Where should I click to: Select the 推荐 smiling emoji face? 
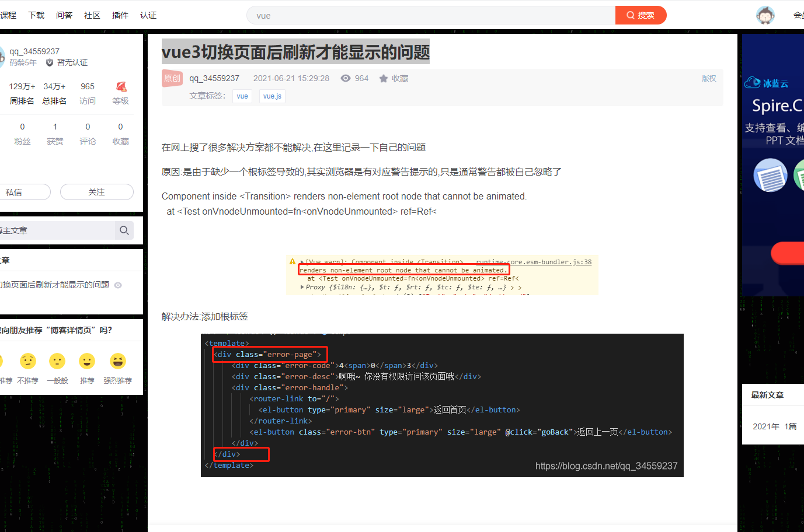coord(87,361)
